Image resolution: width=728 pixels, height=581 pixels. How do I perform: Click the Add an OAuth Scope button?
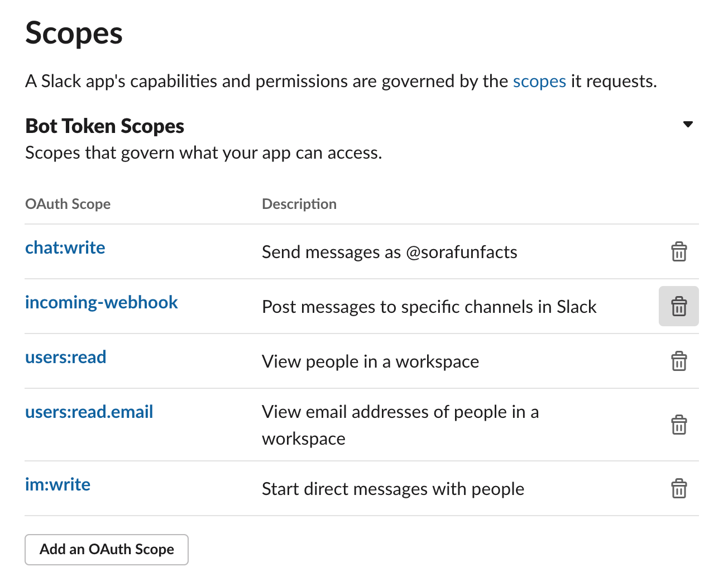coord(107,550)
